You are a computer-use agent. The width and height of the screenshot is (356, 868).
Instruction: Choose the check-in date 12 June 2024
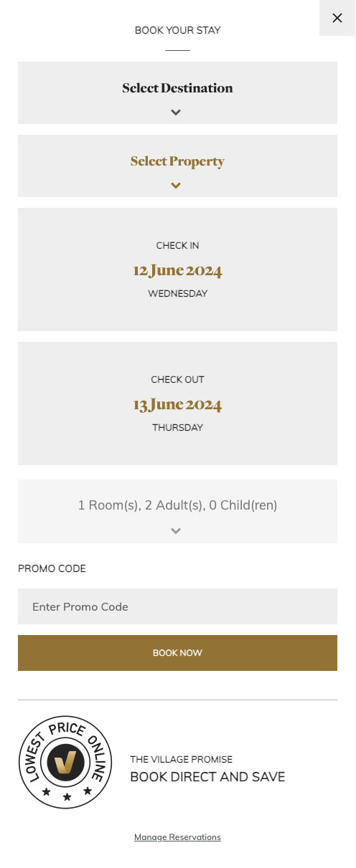coord(177,271)
